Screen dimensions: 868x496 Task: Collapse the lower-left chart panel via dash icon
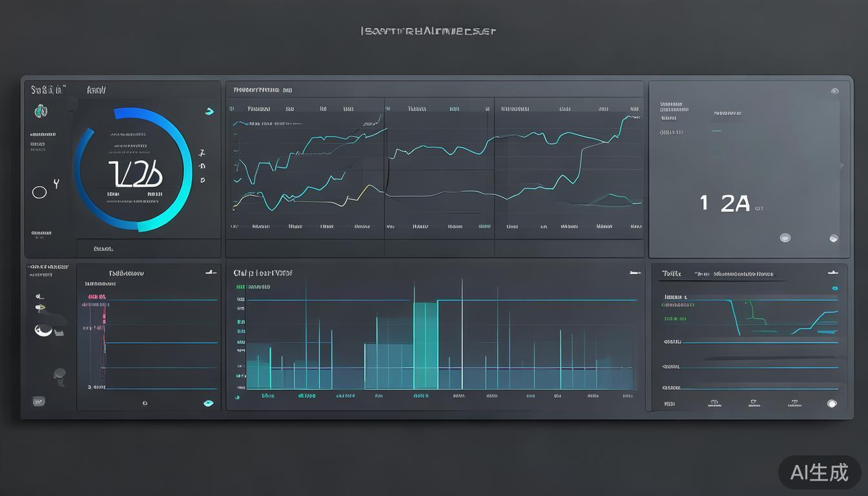(211, 273)
